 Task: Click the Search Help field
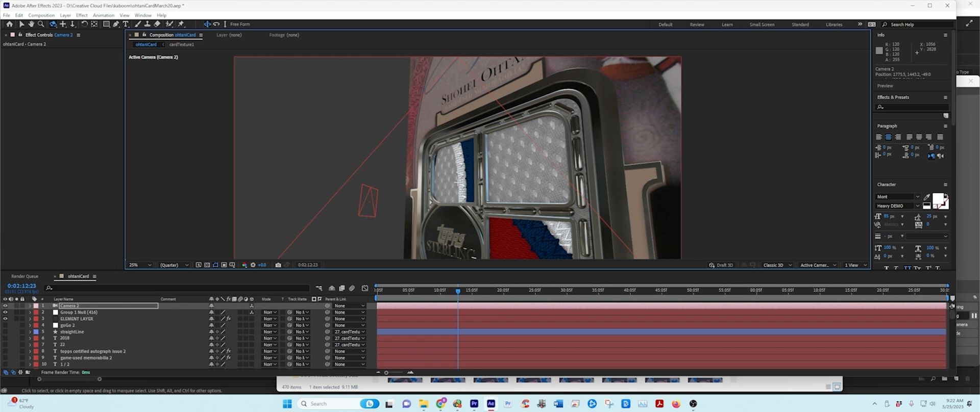(x=917, y=24)
